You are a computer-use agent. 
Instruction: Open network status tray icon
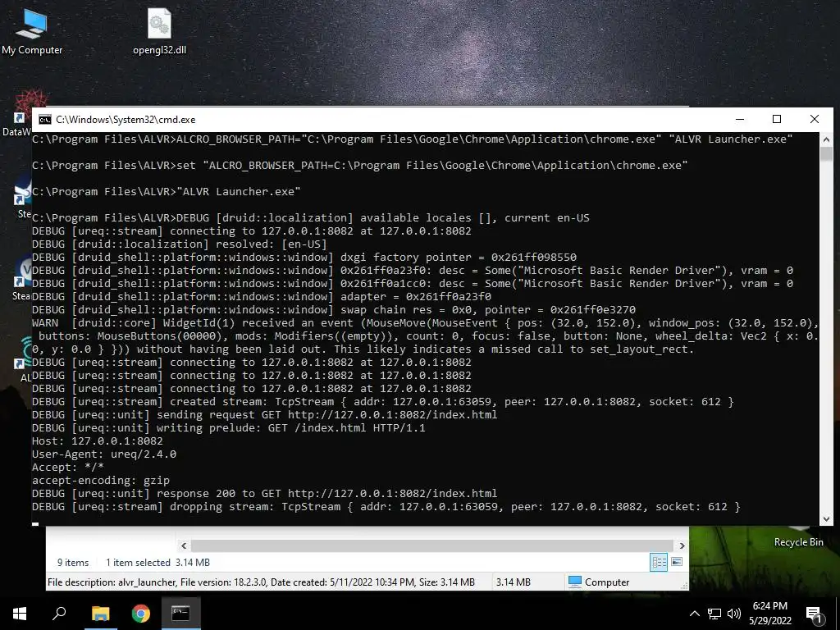click(714, 614)
